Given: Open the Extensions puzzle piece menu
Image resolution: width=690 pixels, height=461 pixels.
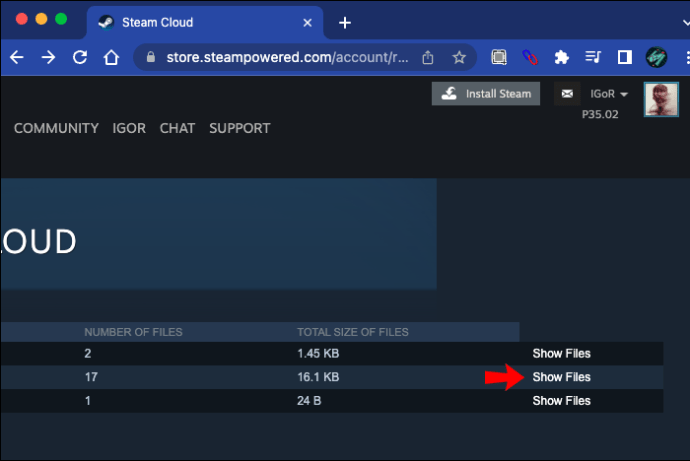Looking at the screenshot, I should [x=562, y=57].
